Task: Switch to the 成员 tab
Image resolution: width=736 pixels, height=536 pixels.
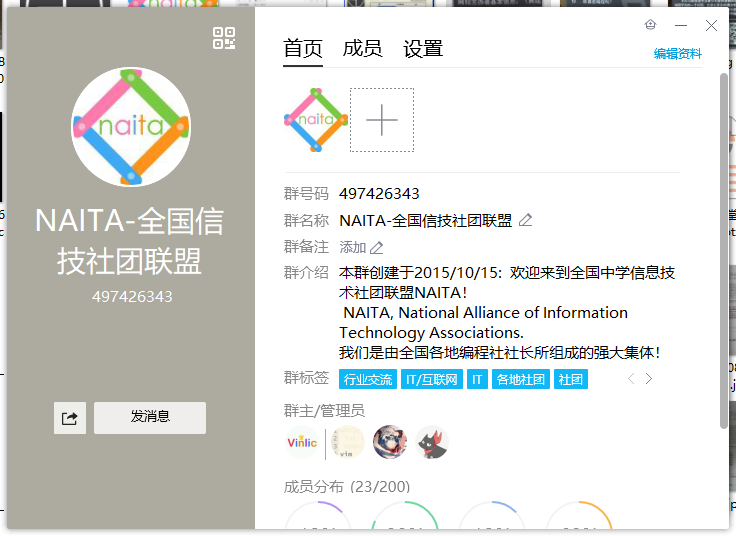Action: [x=361, y=49]
